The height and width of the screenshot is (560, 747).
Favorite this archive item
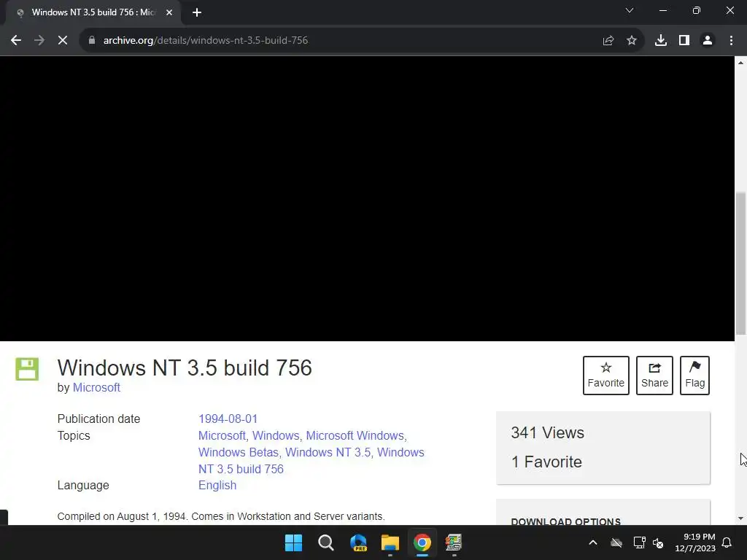[x=606, y=376]
